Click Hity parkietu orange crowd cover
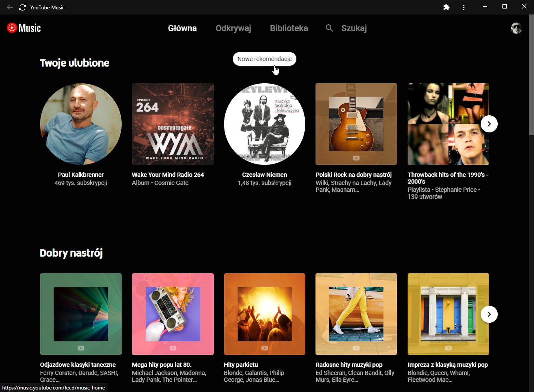Image resolution: width=534 pixels, height=392 pixels. click(265, 314)
